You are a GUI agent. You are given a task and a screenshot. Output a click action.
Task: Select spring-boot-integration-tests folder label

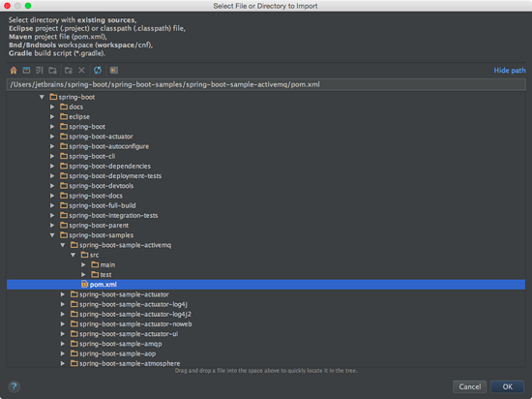click(x=113, y=215)
